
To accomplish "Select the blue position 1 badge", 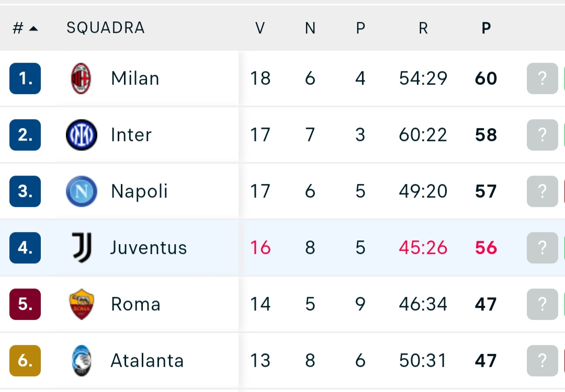I will tap(25, 78).
